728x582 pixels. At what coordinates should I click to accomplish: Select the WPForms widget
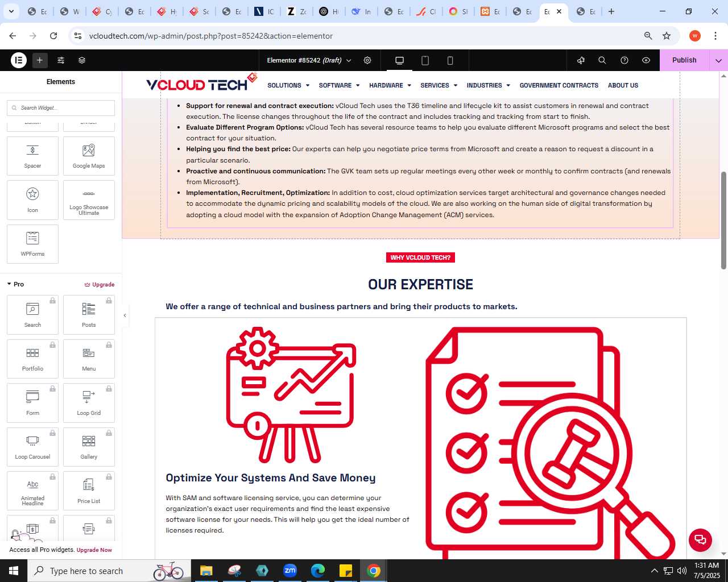coord(32,244)
